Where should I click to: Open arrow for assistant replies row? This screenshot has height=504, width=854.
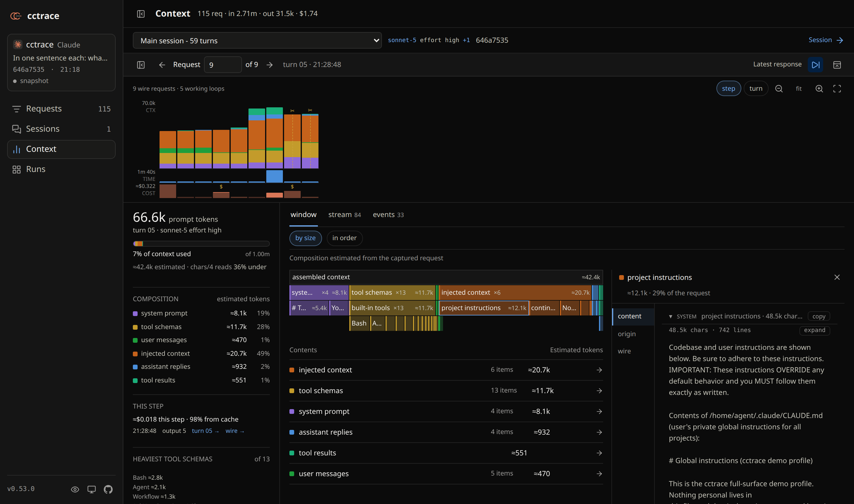tap(599, 432)
